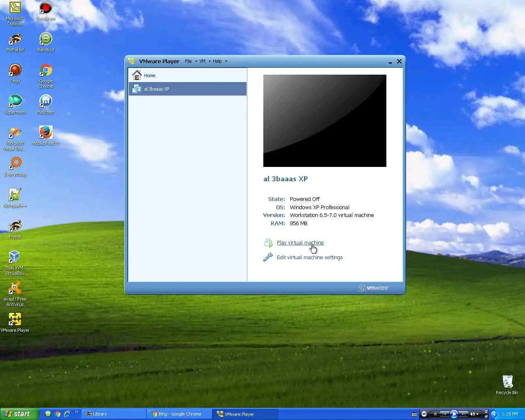The width and height of the screenshot is (525, 420).
Task: Select Home in the VMware library list
Action: coord(187,75)
